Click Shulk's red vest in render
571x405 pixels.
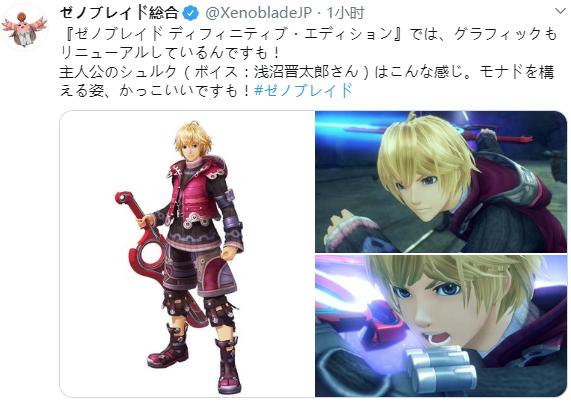[x=197, y=194]
